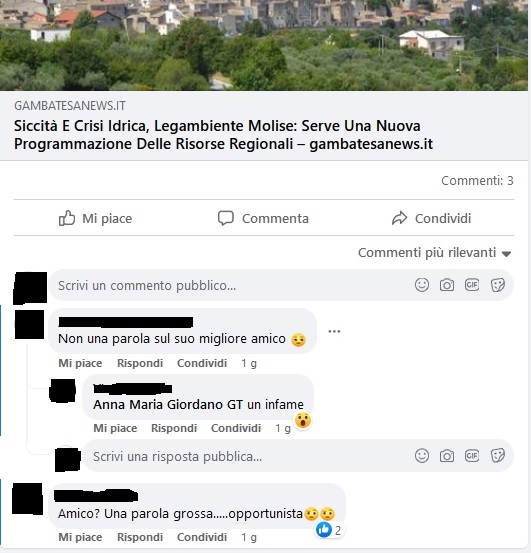Like the 'Amico? Una parola grossa' comment
Screen dimensions: 531x553
tap(80, 537)
